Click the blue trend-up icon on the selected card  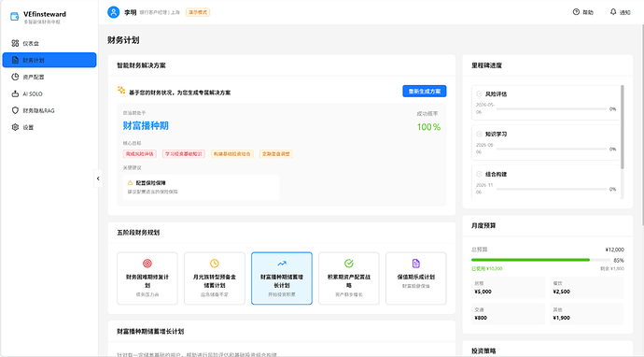(282, 264)
